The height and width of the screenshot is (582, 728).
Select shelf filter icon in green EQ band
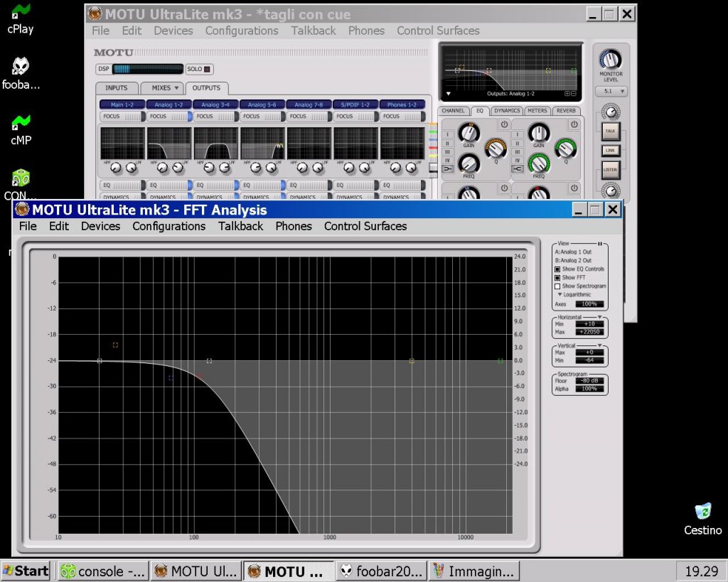(518, 169)
